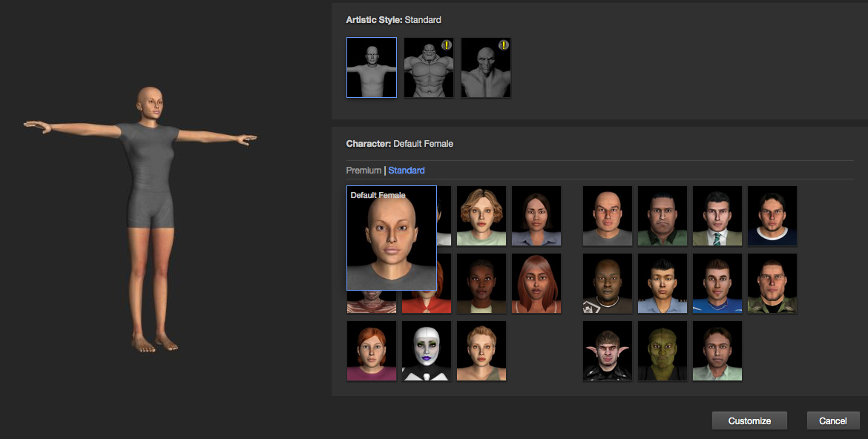
Task: Click warning icon on muscular brute style
Action: tap(446, 44)
